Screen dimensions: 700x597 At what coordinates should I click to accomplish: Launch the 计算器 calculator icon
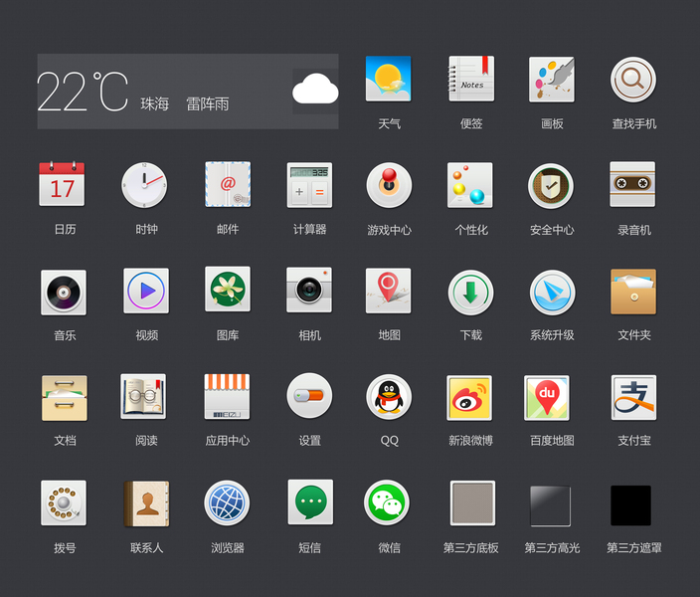coord(309,185)
